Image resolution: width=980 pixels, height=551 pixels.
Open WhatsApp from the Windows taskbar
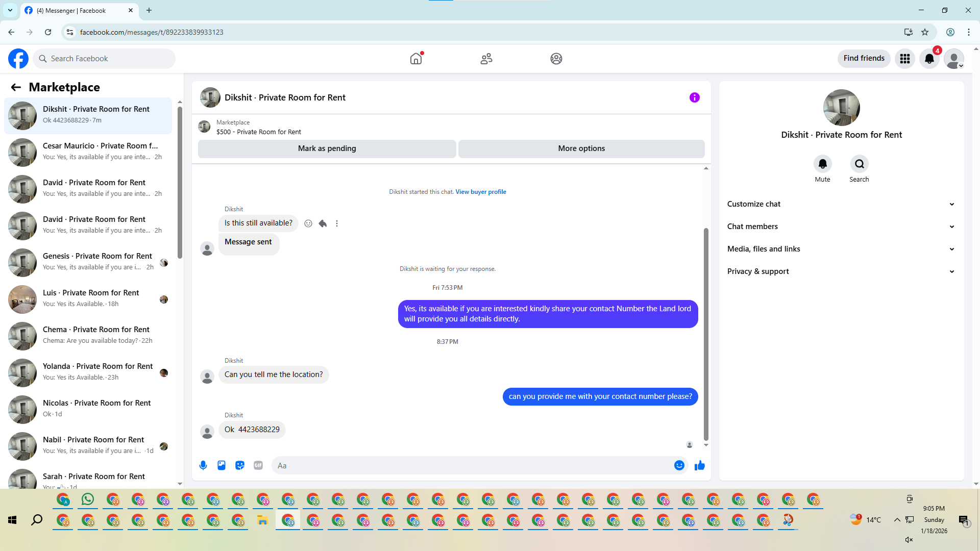click(88, 499)
